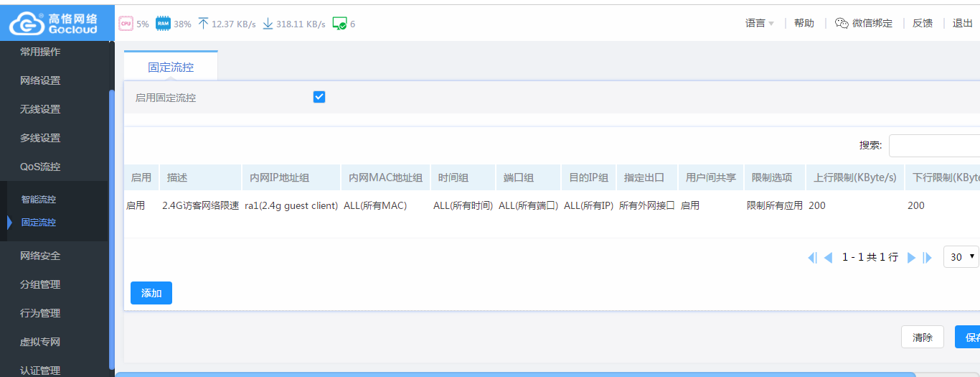This screenshot has height=377, width=980.
Task: Expand the QoS流控 sidebar menu
Action: click(40, 167)
